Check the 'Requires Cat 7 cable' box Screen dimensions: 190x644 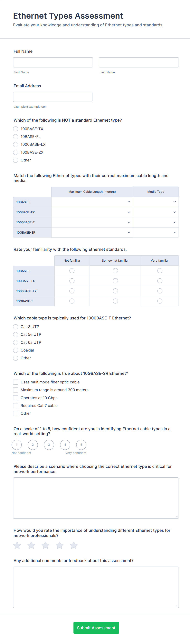click(16, 405)
